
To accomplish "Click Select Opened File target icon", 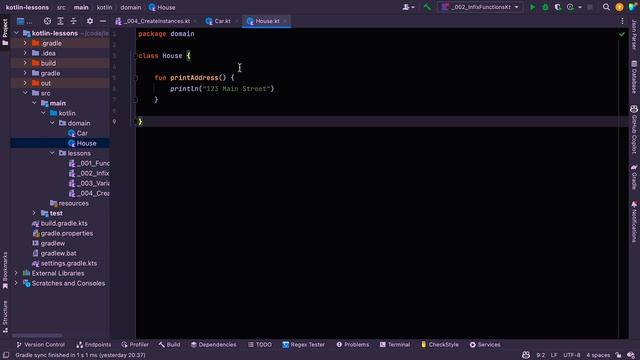I will (47, 21).
